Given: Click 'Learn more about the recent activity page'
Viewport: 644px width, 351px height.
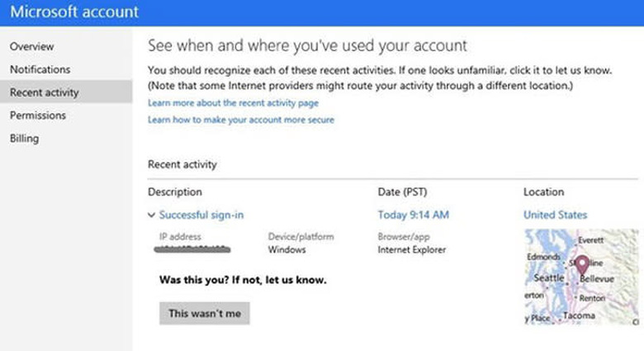Looking at the screenshot, I should tap(233, 103).
